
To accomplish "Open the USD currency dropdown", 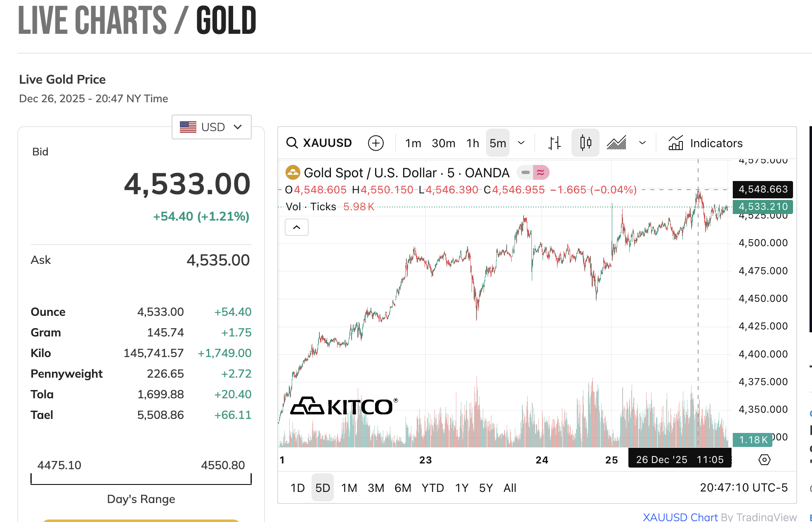I will pos(212,127).
